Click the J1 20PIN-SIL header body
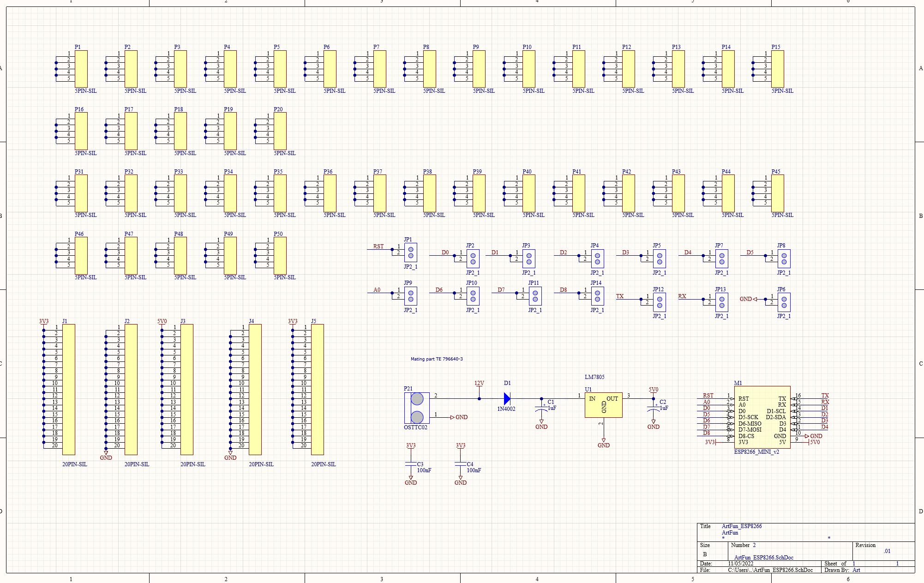 tap(69, 390)
